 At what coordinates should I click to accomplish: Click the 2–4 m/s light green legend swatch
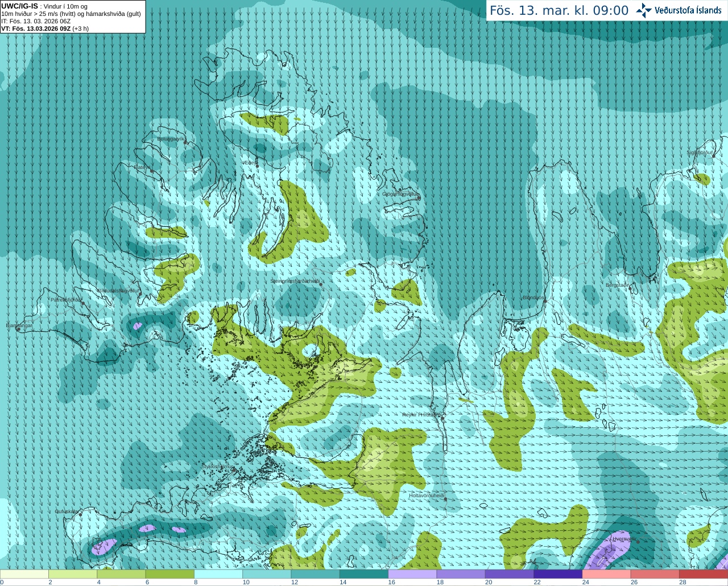tap(73, 574)
